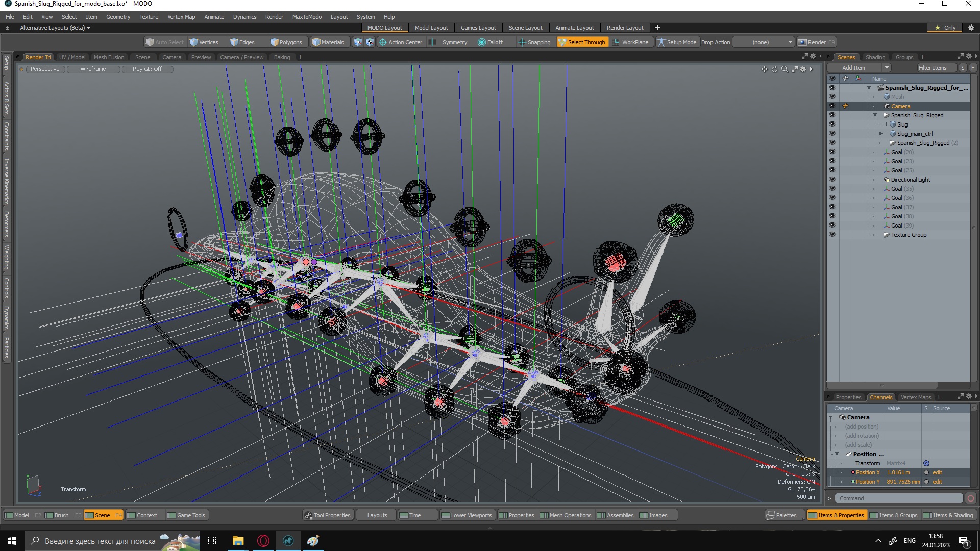Switch to Animate Layout tab

pyautogui.click(x=574, y=28)
